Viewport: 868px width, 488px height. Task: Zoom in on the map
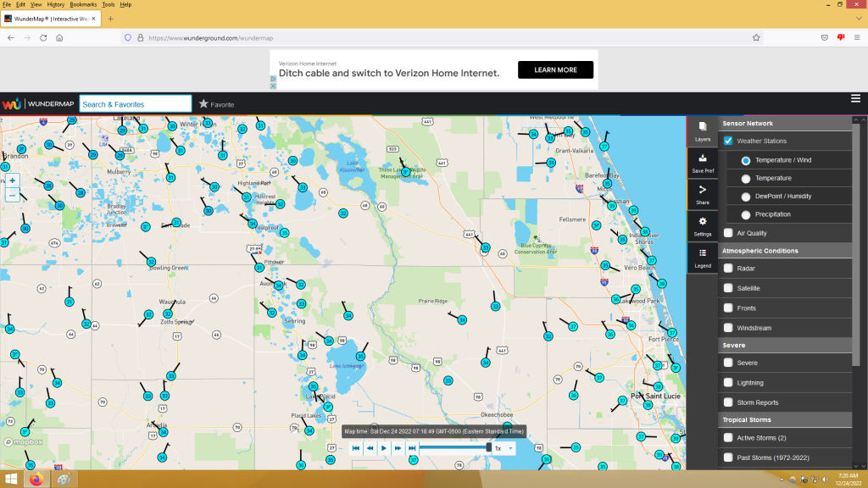coord(12,180)
